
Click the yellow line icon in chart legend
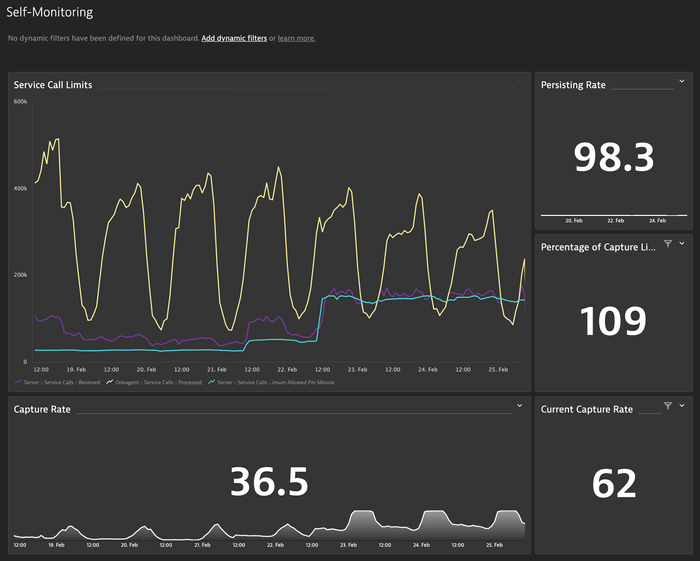coord(110,382)
